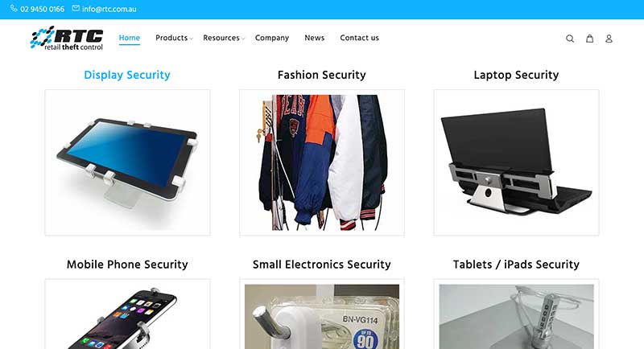Expand the Products dropdown arrow
Image resolution: width=644 pixels, height=349 pixels.
click(x=191, y=39)
